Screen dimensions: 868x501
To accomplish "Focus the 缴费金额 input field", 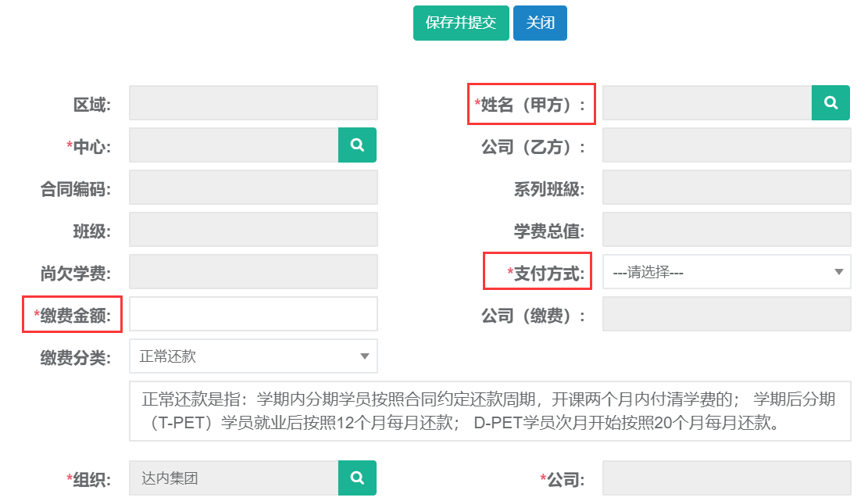I will (253, 314).
